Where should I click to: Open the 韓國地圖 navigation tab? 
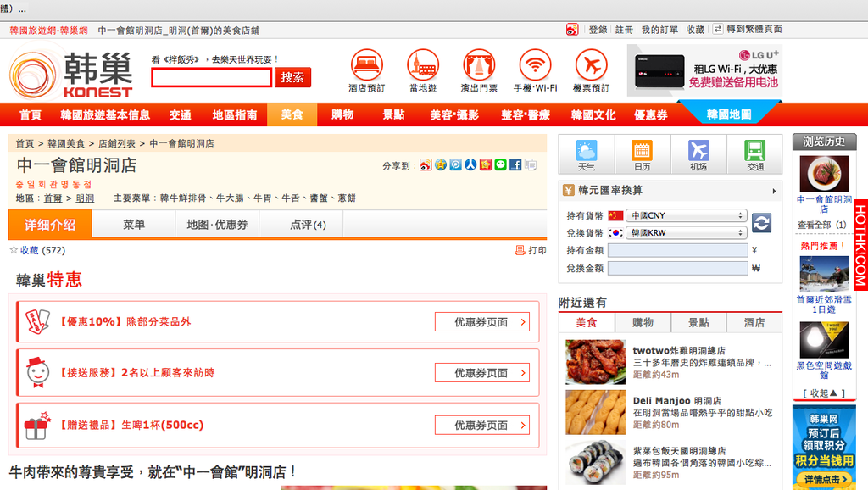[x=729, y=114]
